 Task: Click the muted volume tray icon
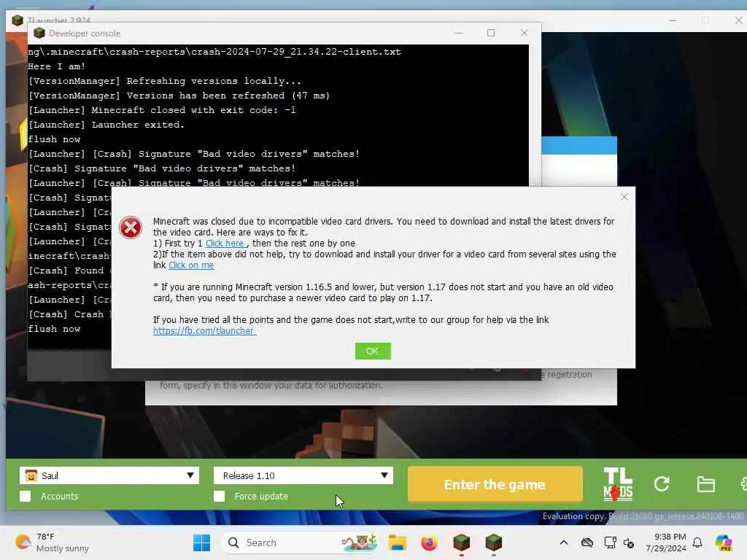point(629,542)
